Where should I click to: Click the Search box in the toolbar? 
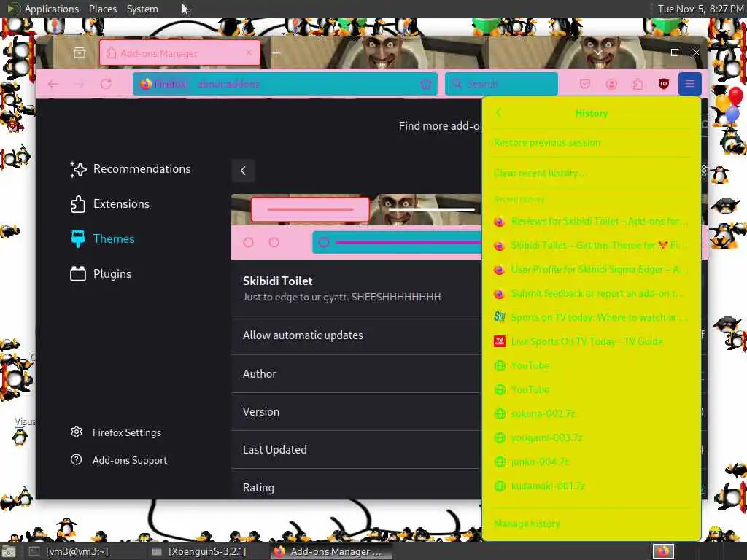click(x=501, y=85)
